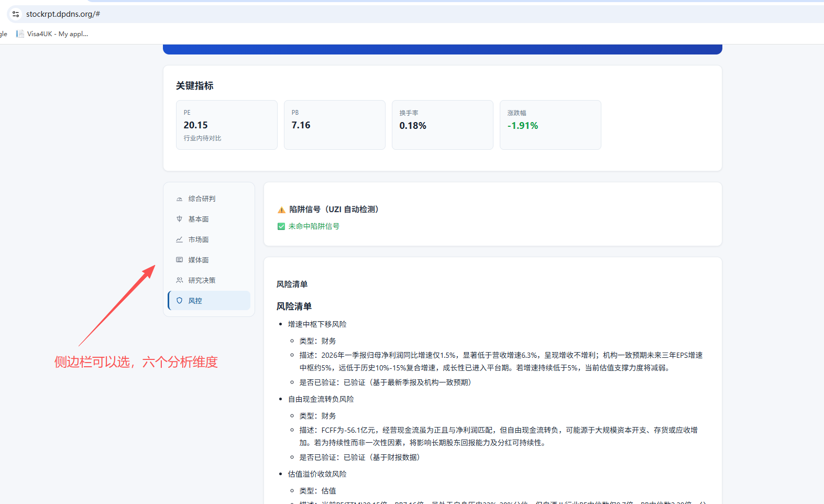Click the 涨跌幅 -1.91% metric card

pos(551,125)
